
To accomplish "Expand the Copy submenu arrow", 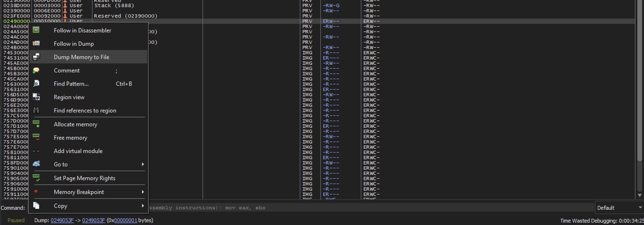I will point(143,206).
